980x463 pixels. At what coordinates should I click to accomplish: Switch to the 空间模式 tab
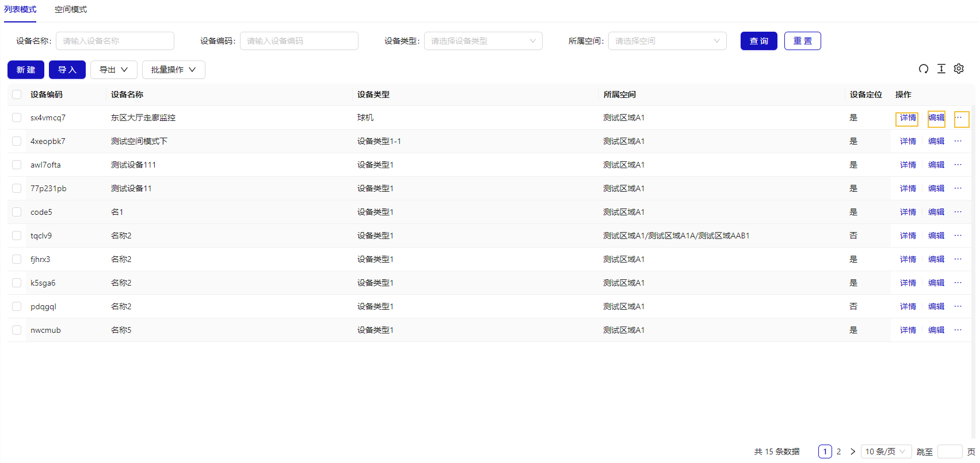71,10
